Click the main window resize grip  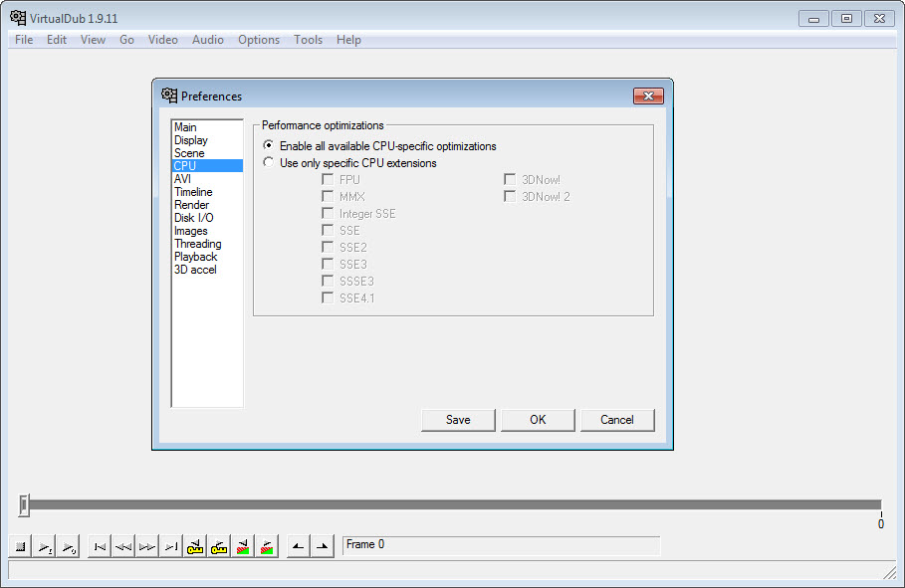pos(889,572)
